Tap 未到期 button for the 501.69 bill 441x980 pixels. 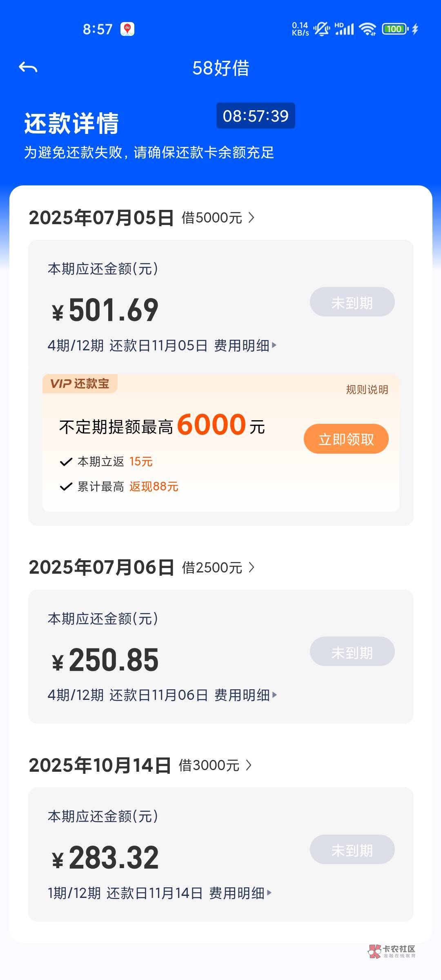(x=352, y=302)
